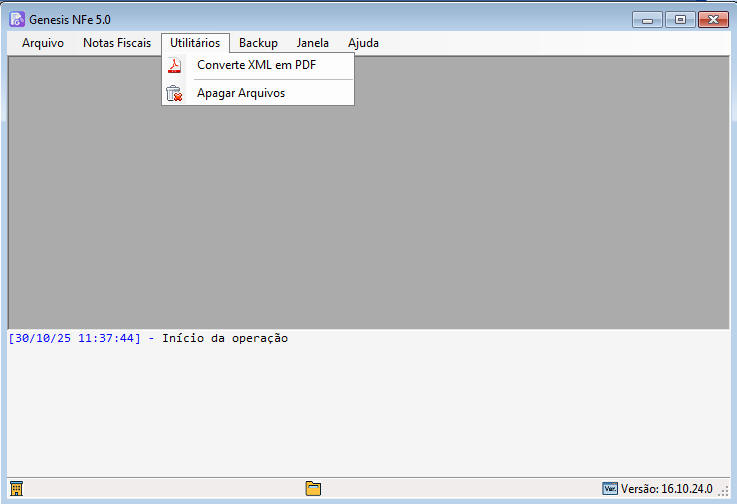The height and width of the screenshot is (504, 737).
Task: Click the Genesis NFe app icon in title bar
Action: [x=17, y=19]
